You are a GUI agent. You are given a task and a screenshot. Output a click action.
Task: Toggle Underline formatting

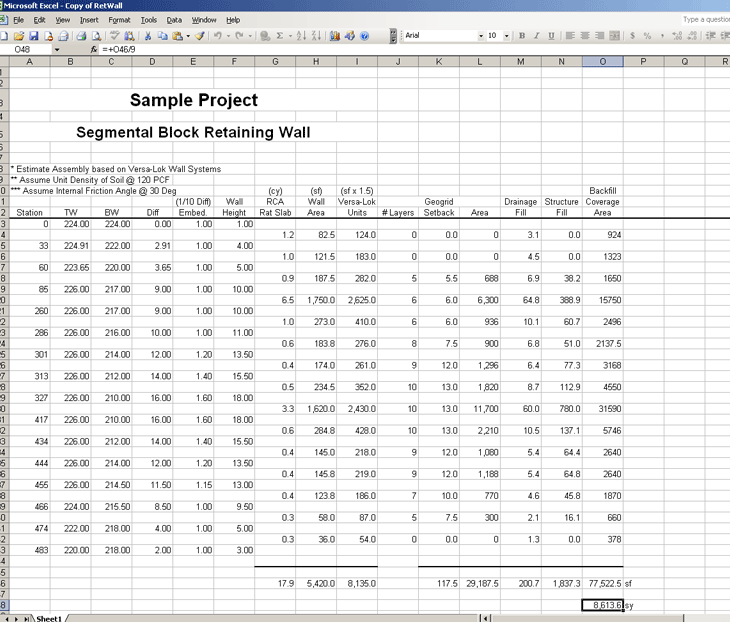click(550, 36)
